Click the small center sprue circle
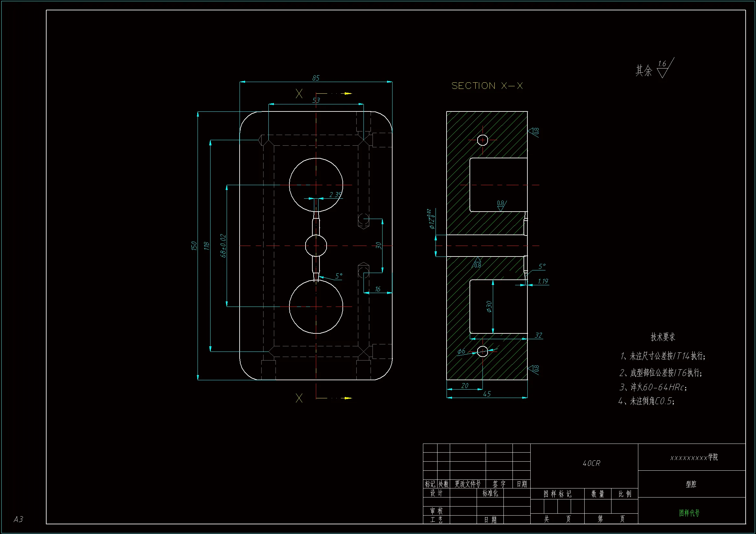 pos(316,246)
